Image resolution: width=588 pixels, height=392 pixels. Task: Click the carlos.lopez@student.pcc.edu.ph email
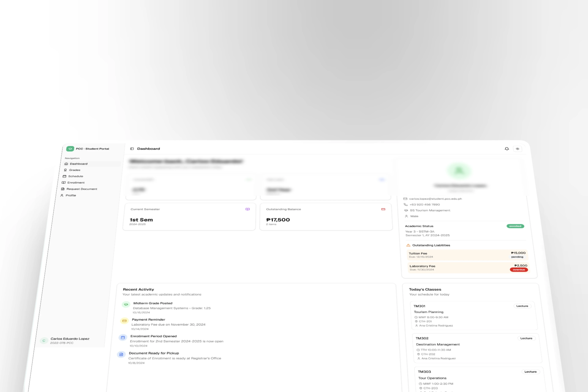tap(435, 199)
